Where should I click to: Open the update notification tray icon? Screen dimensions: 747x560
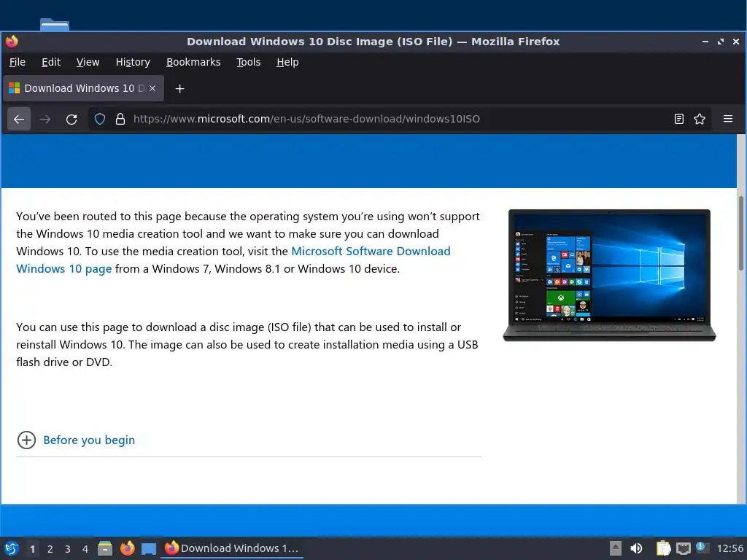702,548
